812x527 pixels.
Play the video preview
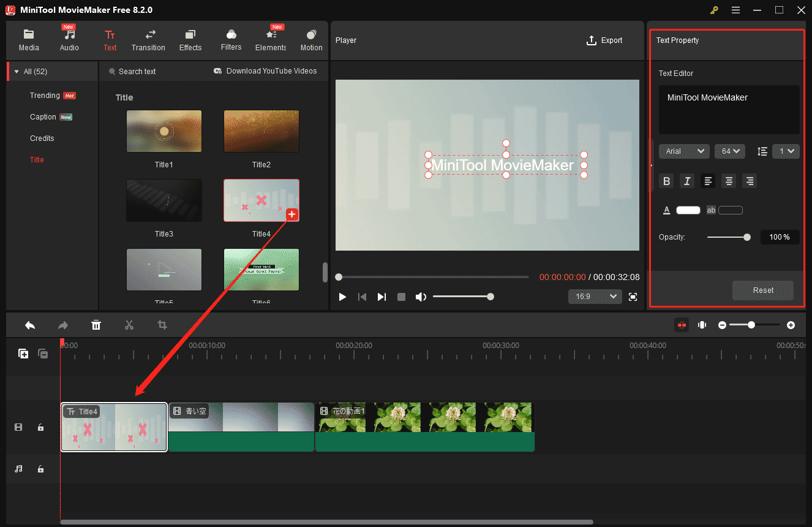(x=342, y=297)
